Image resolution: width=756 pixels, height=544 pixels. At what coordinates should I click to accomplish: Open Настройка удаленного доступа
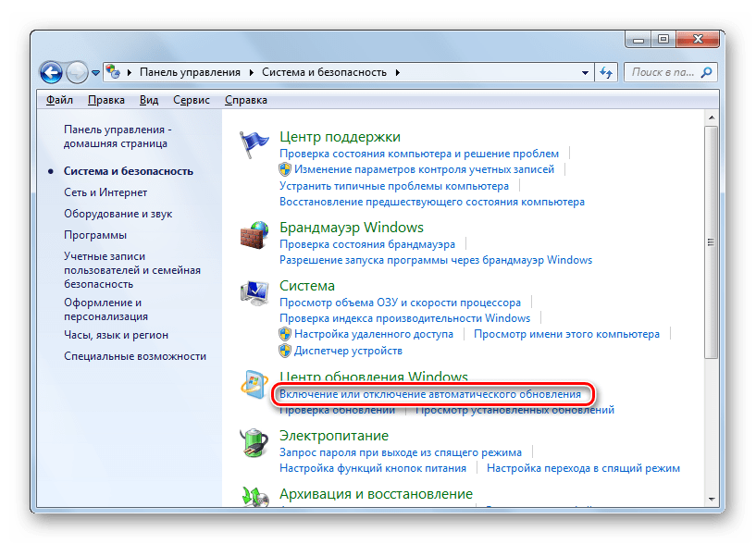374,334
